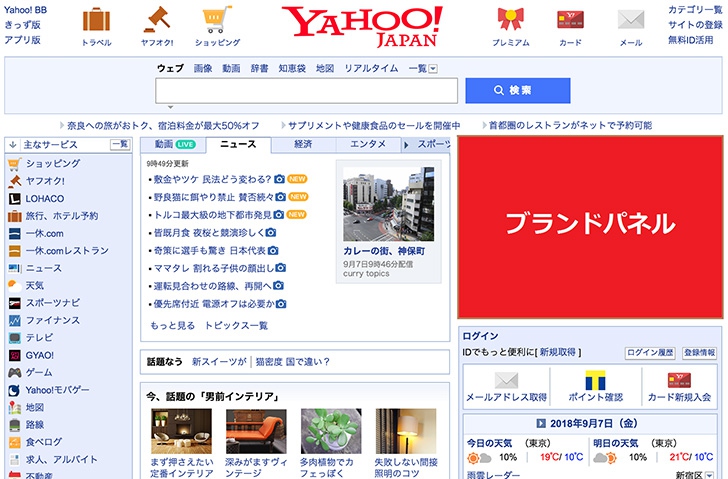Click the Yahoo! JAPAN logo

click(362, 26)
